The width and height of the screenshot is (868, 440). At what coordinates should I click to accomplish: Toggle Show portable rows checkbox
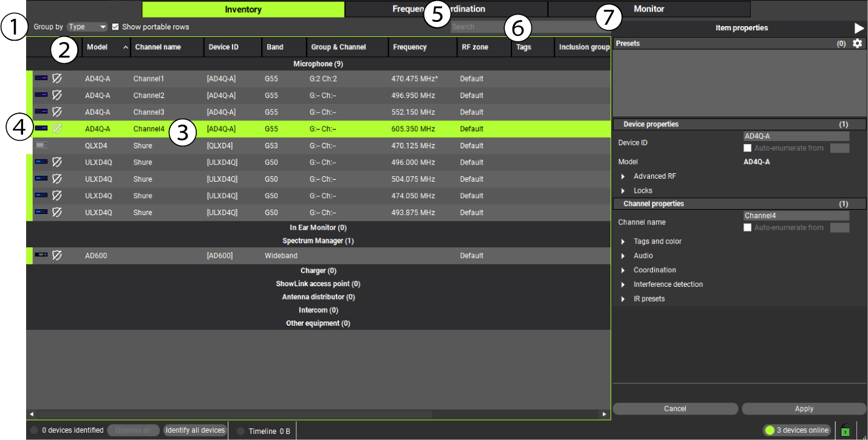[x=115, y=27]
